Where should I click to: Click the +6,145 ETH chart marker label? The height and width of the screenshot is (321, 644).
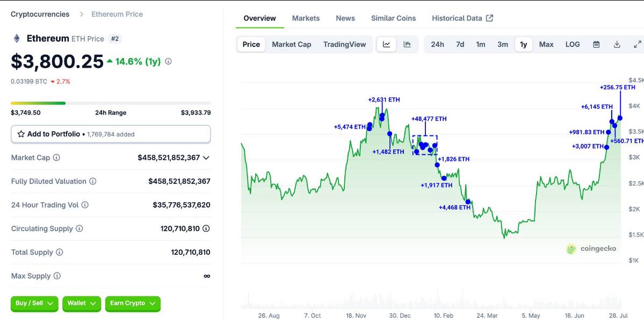point(597,106)
